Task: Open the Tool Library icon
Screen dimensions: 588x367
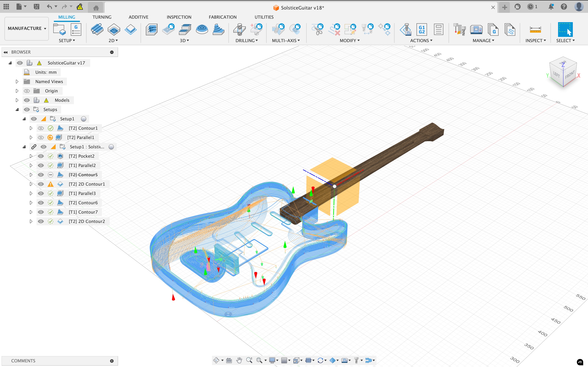Action: 459,30
